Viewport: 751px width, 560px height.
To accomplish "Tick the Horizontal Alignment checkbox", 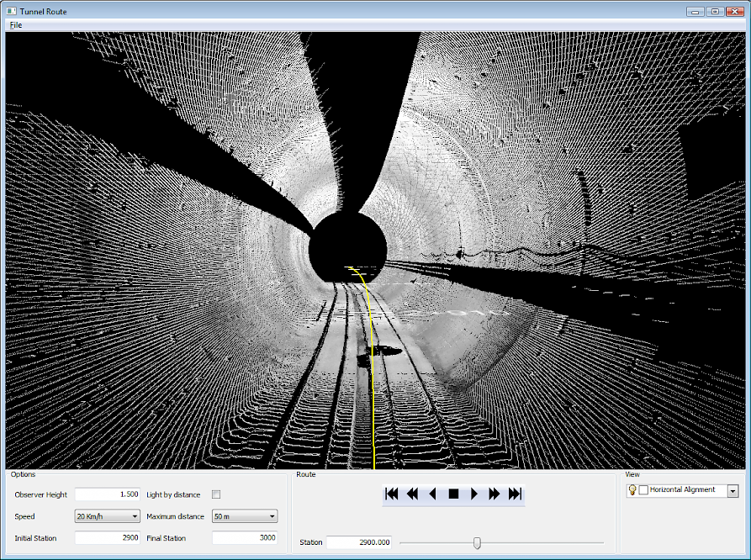I will pyautogui.click(x=643, y=490).
